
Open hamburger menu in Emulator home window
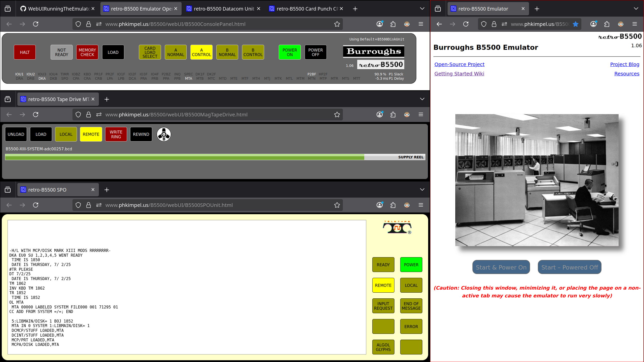point(635,24)
